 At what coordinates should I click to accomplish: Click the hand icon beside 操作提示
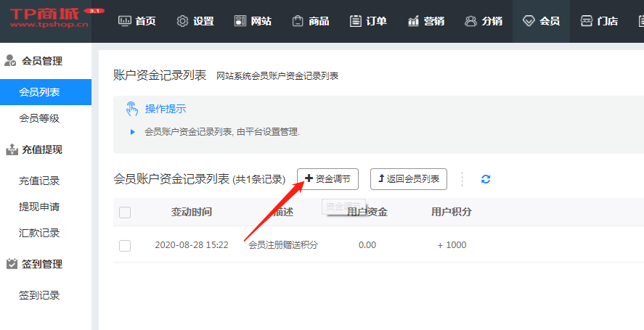tap(131, 109)
